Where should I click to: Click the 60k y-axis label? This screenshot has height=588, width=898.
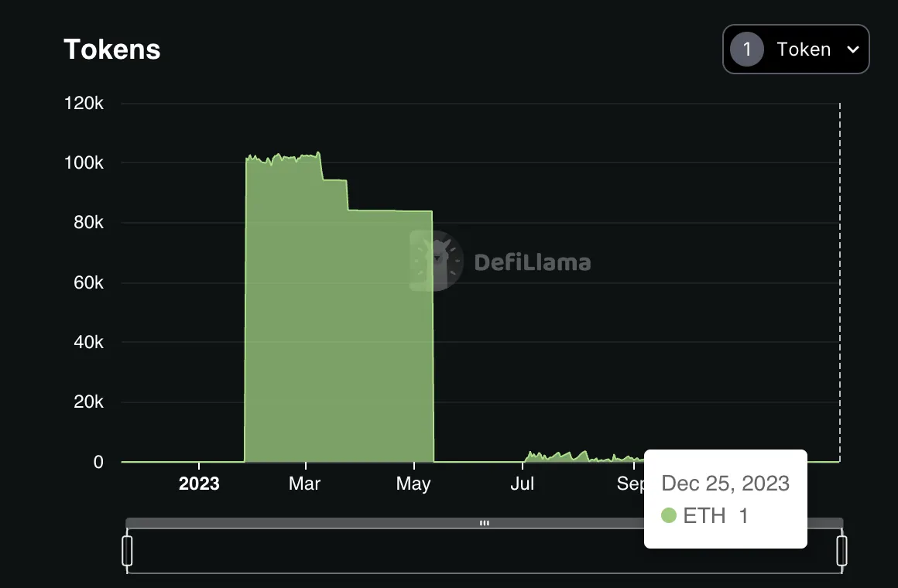(x=87, y=283)
